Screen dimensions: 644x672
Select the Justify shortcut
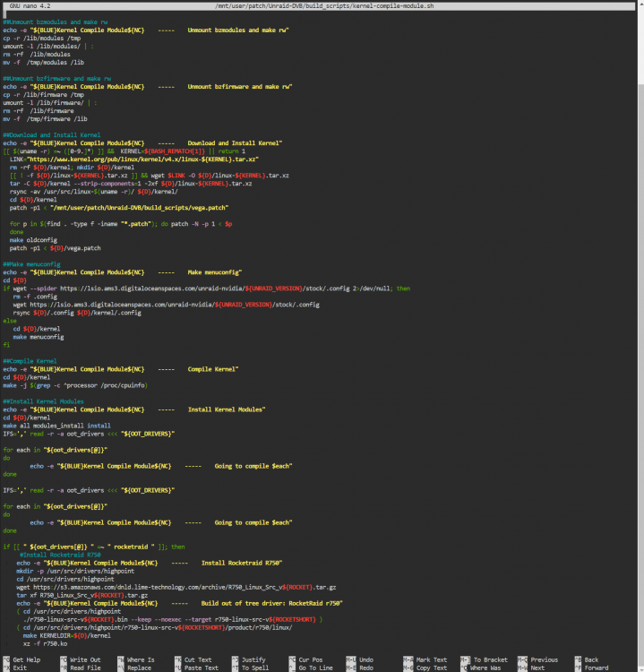click(249, 660)
